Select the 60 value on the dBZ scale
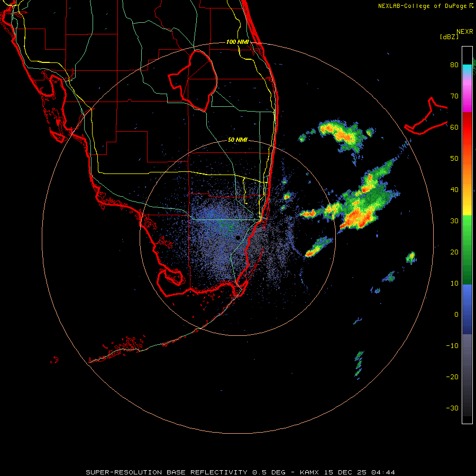Viewport: 476px width, 476px height. point(454,127)
